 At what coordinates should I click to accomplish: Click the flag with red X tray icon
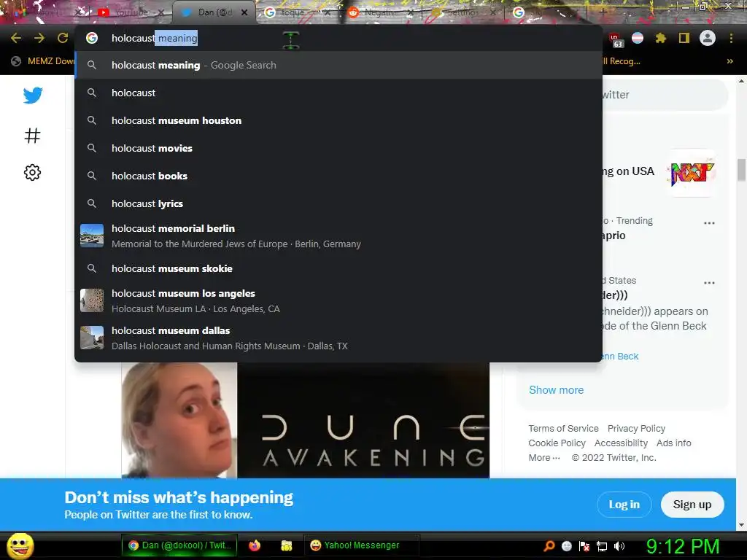pos(584,546)
